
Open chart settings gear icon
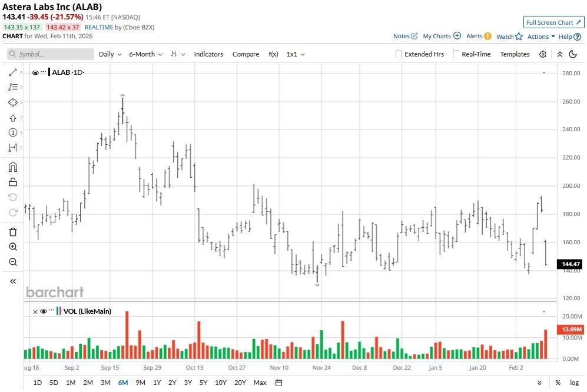(x=543, y=54)
